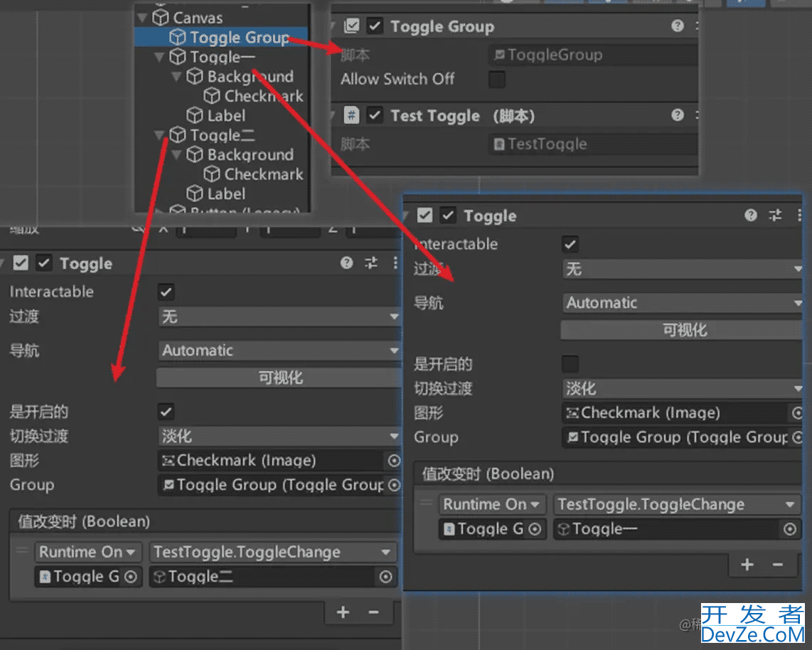Click the Toggle二 event argument field

point(273,577)
